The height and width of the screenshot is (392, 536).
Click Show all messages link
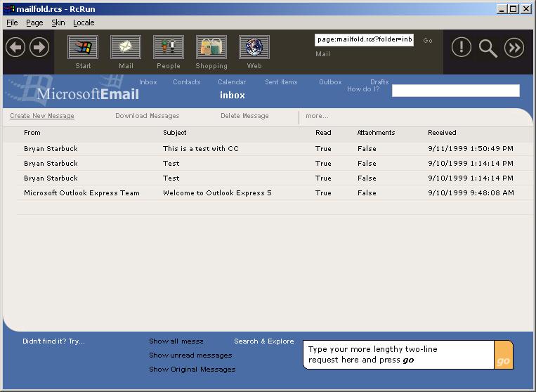point(176,341)
